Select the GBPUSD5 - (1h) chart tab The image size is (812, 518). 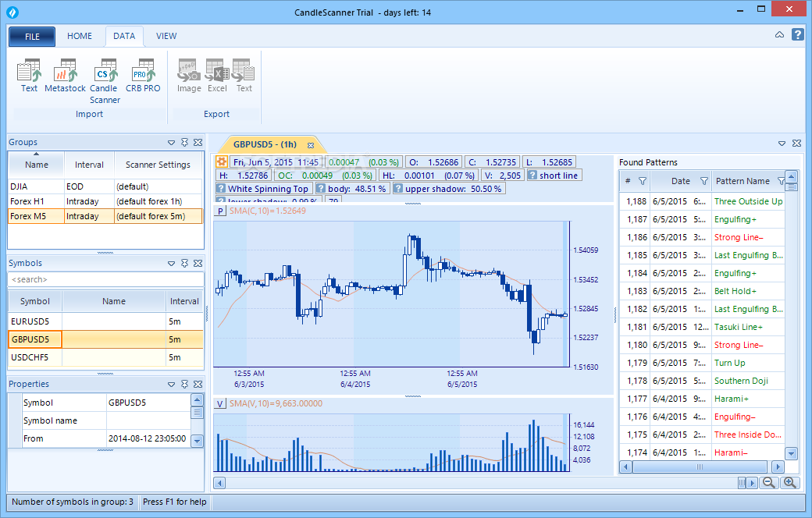pyautogui.click(x=265, y=145)
